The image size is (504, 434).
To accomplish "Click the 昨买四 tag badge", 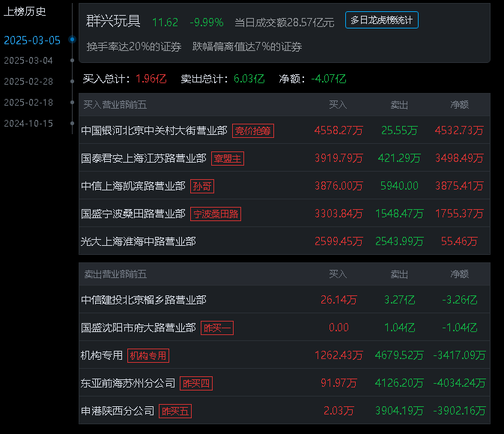I will point(196,383).
